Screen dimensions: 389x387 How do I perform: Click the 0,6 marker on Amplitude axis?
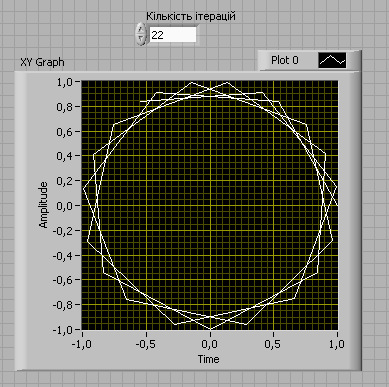coord(64,131)
